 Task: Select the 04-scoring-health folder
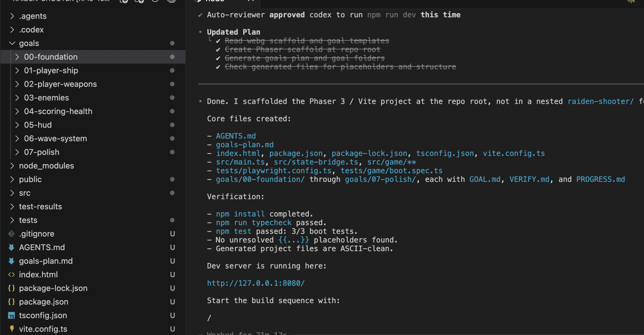(93, 111)
